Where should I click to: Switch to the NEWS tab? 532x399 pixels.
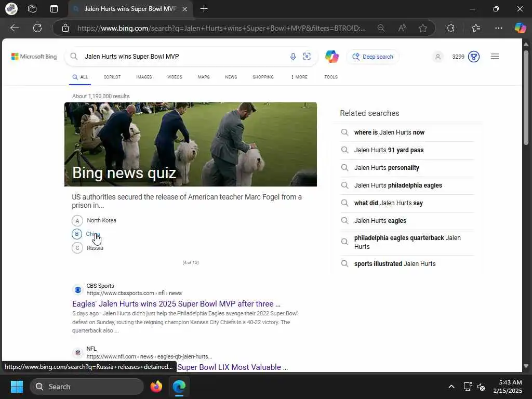[231, 77]
